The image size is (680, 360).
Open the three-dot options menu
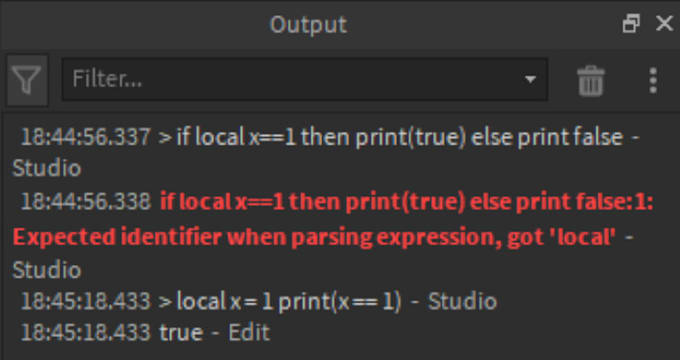[x=653, y=80]
